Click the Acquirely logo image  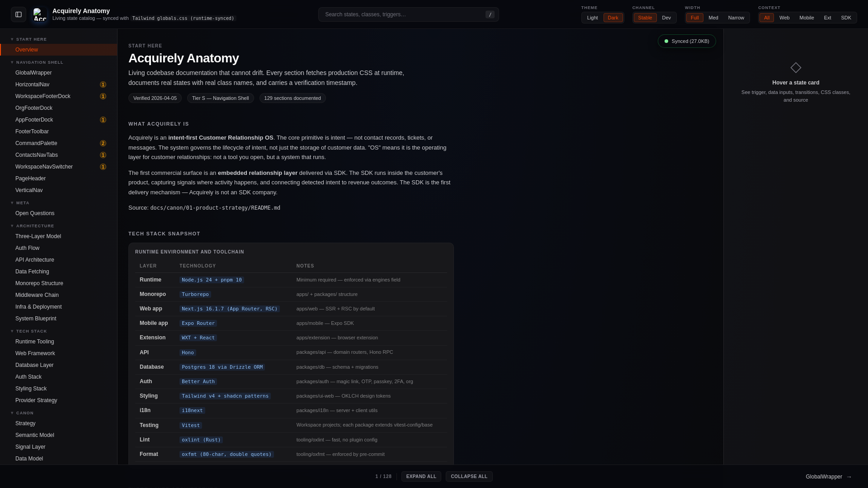(40, 14)
